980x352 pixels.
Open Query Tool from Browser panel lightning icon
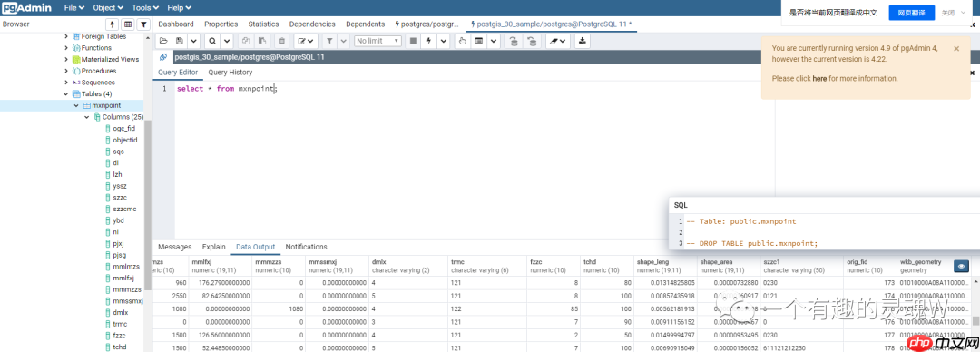point(113,24)
